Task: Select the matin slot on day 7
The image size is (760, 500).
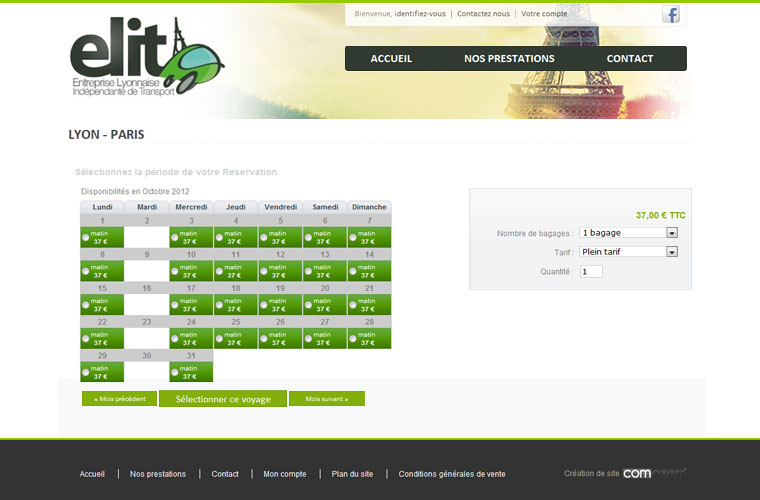Action: point(353,238)
